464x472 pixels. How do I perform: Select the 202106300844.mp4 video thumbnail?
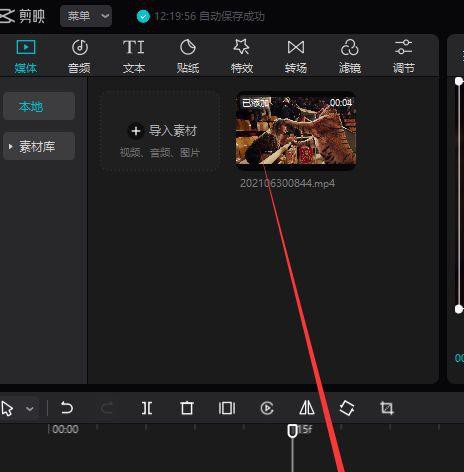pos(296,131)
